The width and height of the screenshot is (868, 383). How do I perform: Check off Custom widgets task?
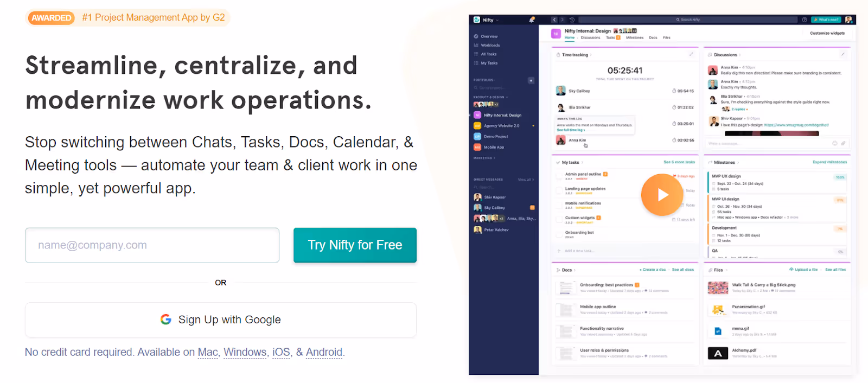coord(559,219)
